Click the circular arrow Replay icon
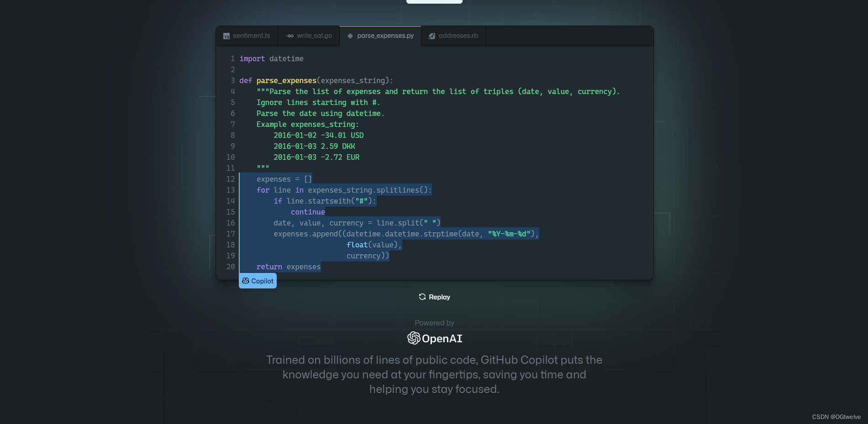Image resolution: width=868 pixels, height=424 pixels. (x=422, y=297)
